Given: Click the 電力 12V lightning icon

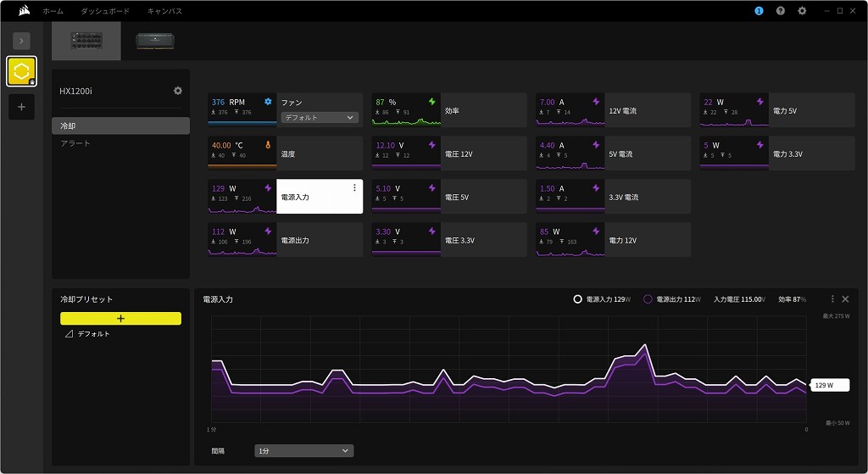Looking at the screenshot, I should [596, 231].
